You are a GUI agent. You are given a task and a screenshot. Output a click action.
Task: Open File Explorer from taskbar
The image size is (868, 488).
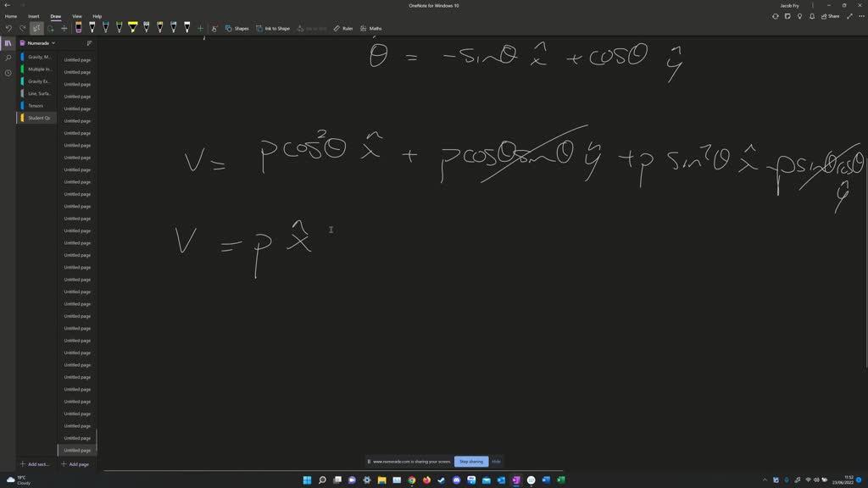(x=382, y=480)
